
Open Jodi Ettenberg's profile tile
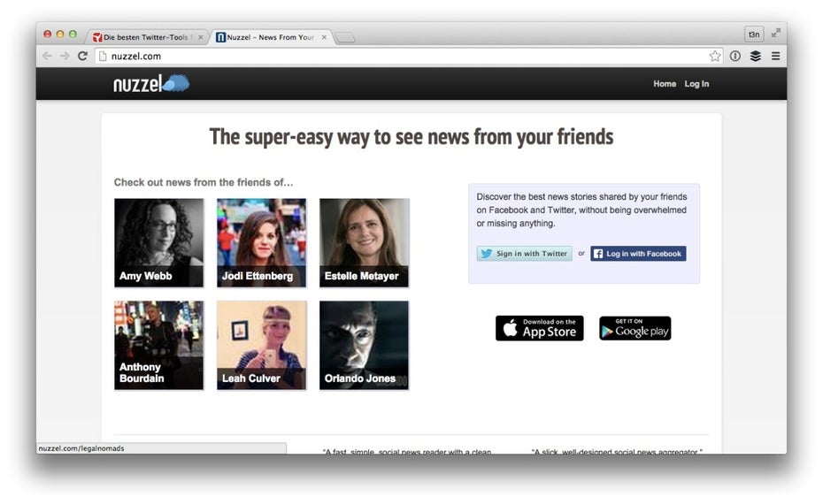[x=261, y=242]
